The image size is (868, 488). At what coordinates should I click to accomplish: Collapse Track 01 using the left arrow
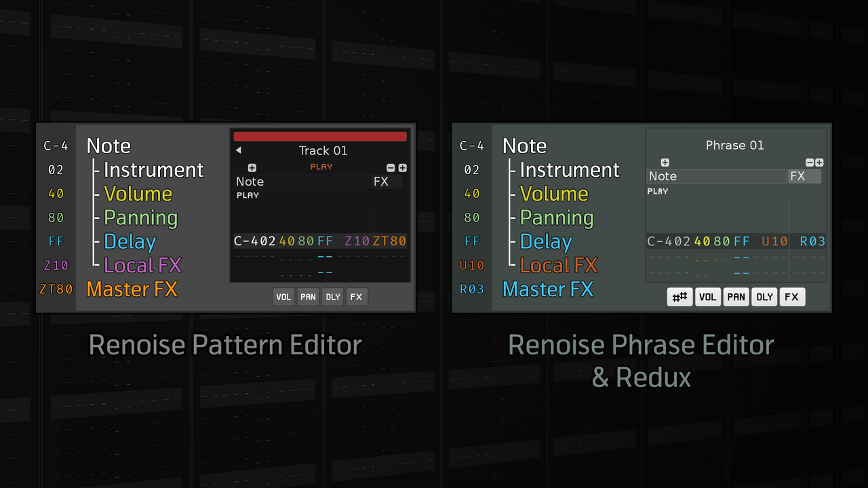coord(239,150)
